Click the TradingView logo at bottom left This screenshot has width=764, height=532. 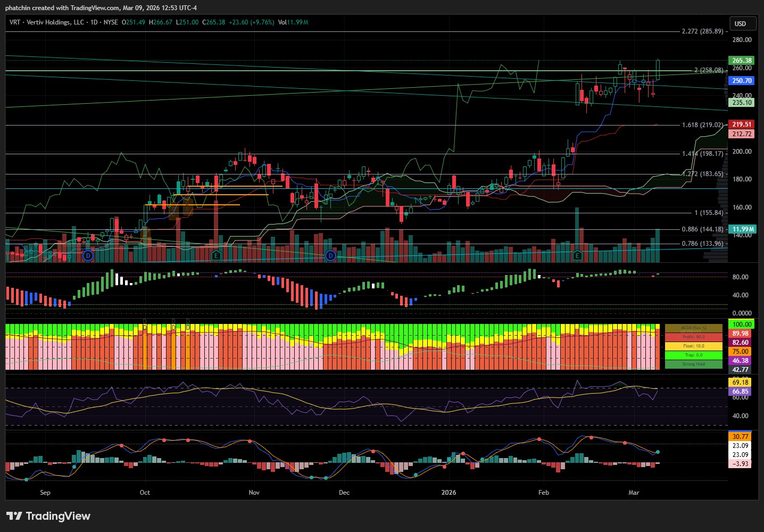click(48, 516)
